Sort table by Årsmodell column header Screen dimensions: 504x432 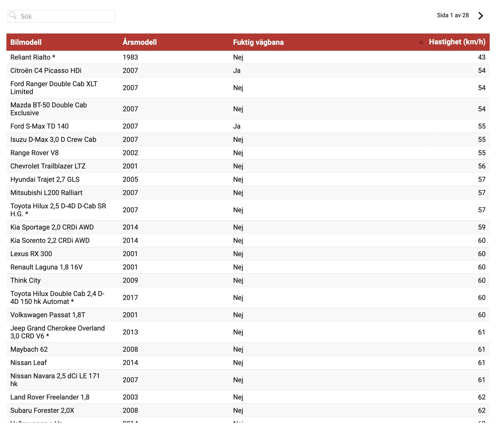[140, 42]
